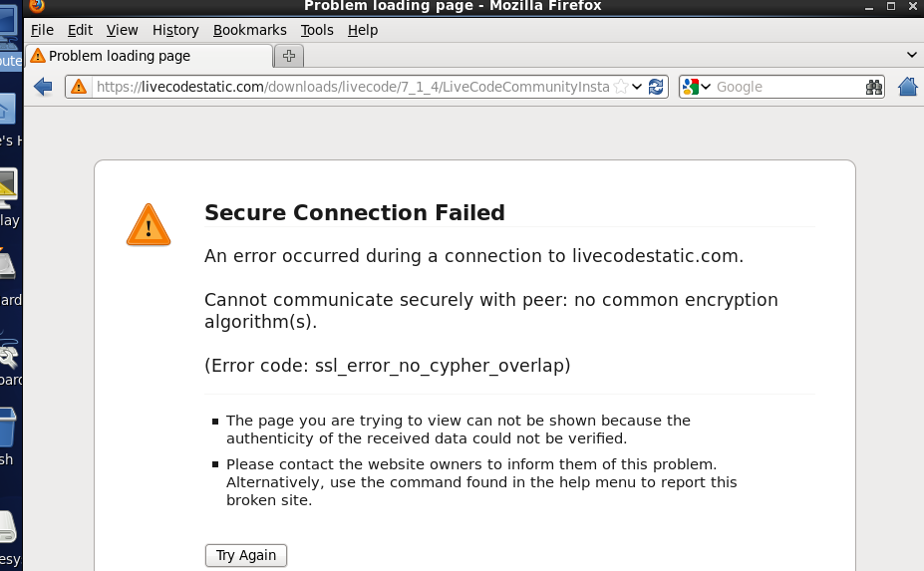Expand the list all tabs arrow
Viewport: 924px width, 571px height.
[x=912, y=55]
